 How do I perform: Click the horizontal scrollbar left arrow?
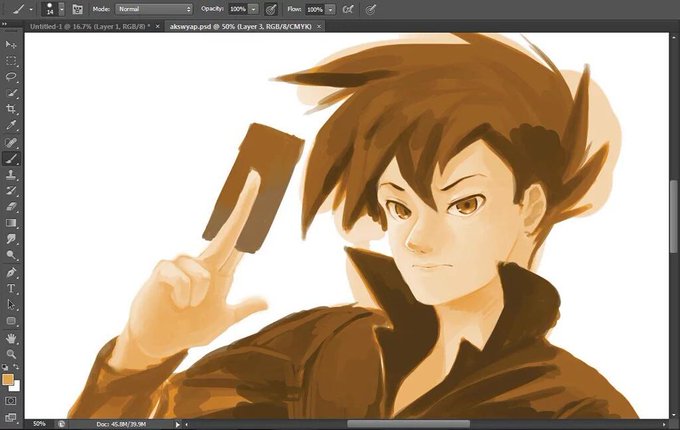186,424
